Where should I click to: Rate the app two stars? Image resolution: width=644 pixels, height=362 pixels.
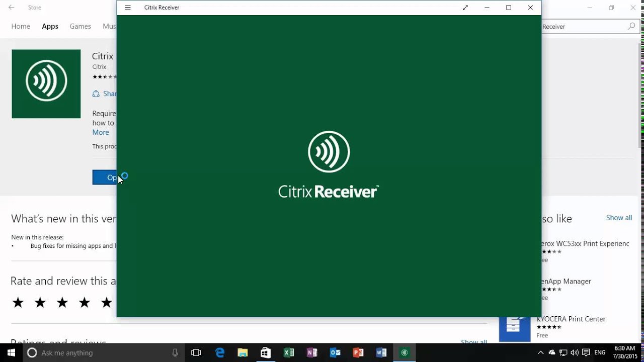[x=40, y=302]
